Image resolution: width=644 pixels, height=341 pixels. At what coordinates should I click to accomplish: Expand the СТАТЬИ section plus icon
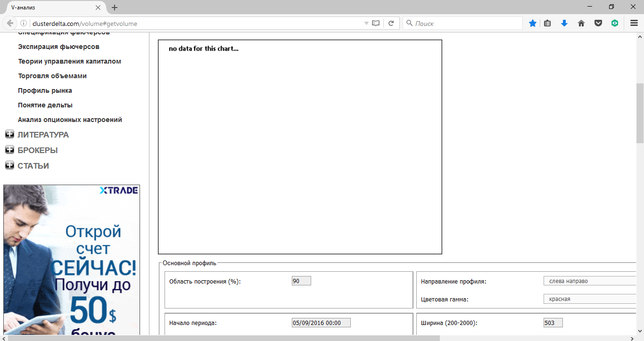9,165
